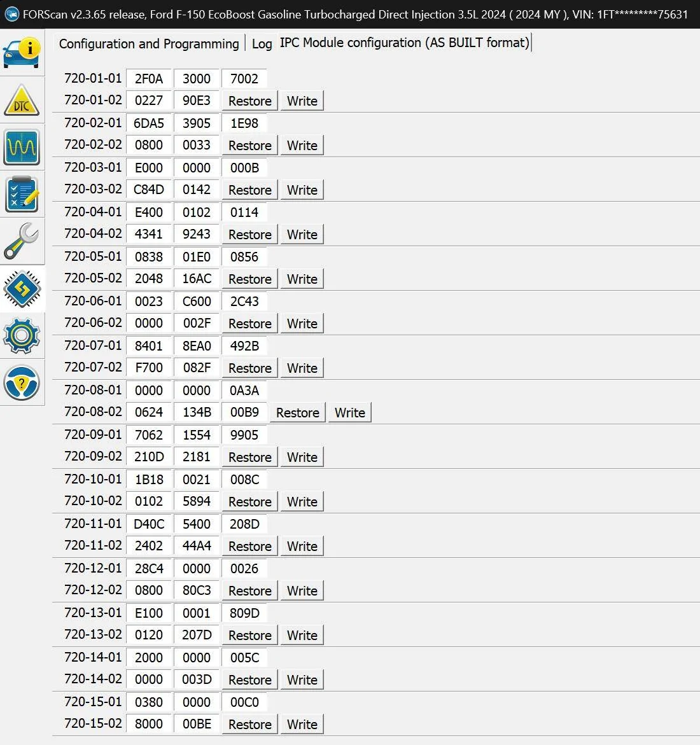Screen dimensions: 700x745
Task: Click Restore for block 720-14-02
Action: coord(250,680)
